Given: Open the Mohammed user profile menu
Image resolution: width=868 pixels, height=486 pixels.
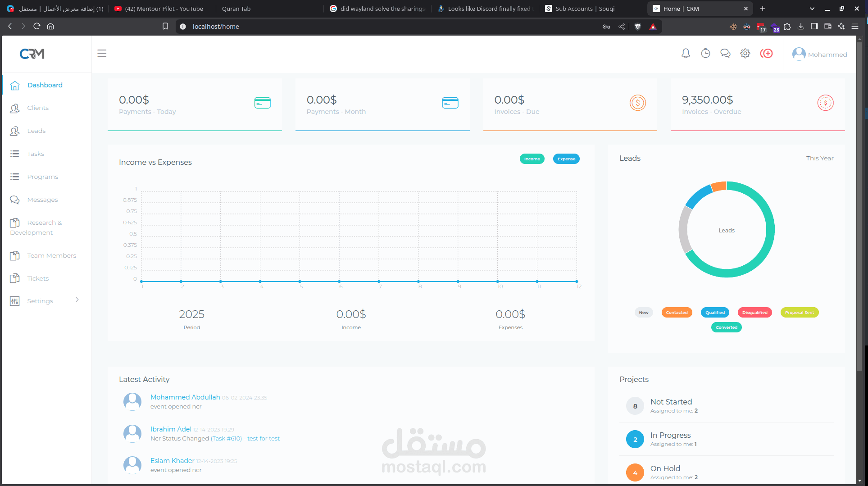Looking at the screenshot, I should coord(820,54).
